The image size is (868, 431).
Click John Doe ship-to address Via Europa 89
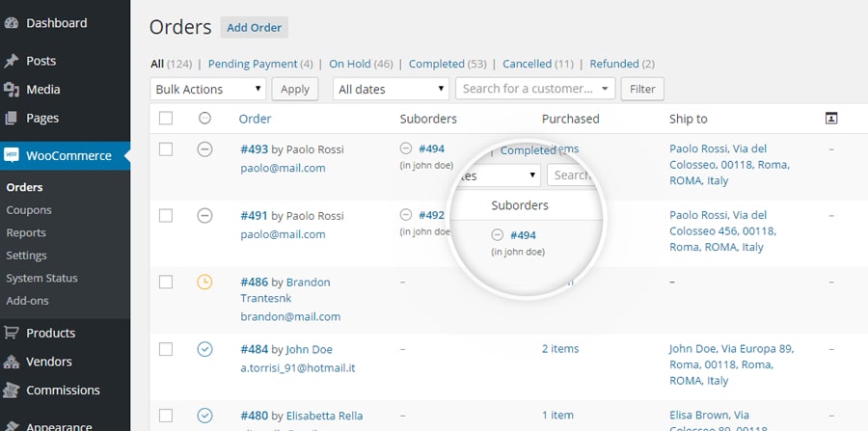coord(731,364)
